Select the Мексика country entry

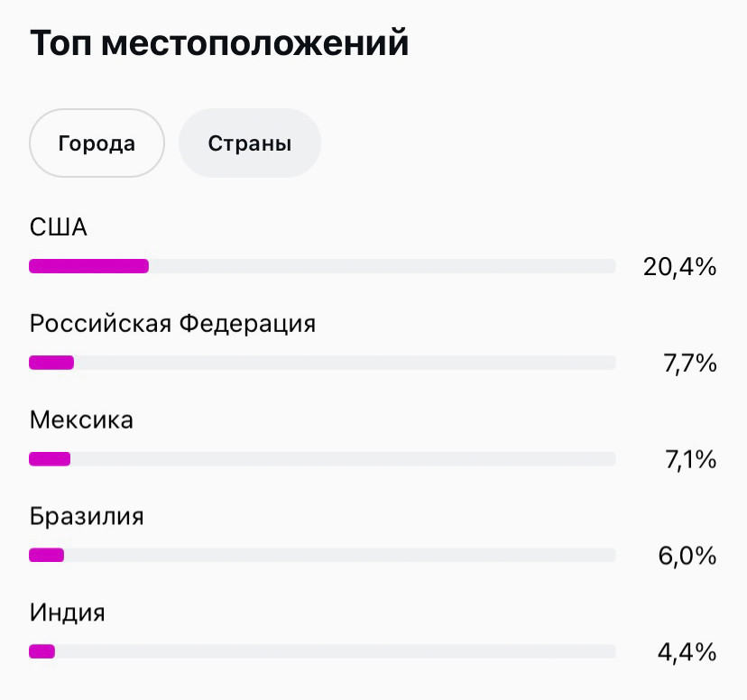tap(81, 419)
